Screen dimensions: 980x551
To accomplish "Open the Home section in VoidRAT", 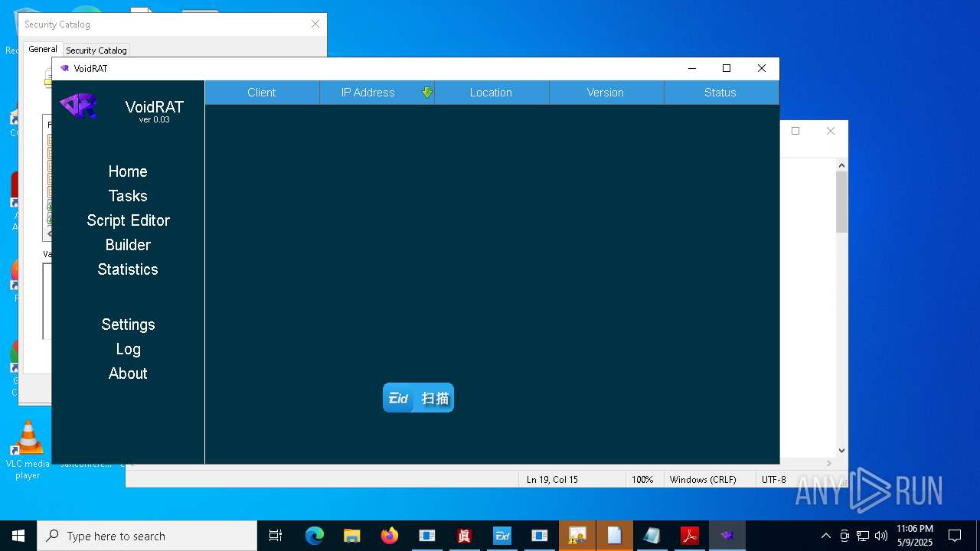I will [128, 171].
